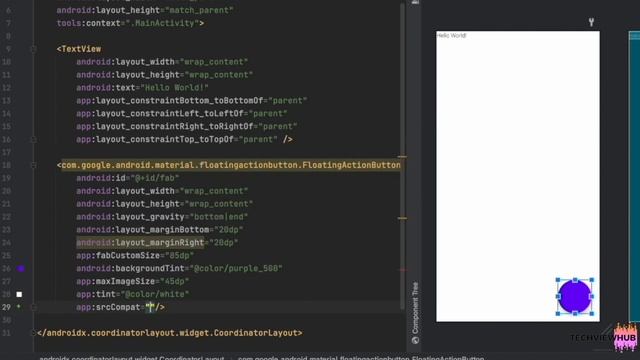Image resolution: width=640 pixels, height=360 pixels.
Task: Jump to red error stripe near line 26
Action: pos(402,270)
